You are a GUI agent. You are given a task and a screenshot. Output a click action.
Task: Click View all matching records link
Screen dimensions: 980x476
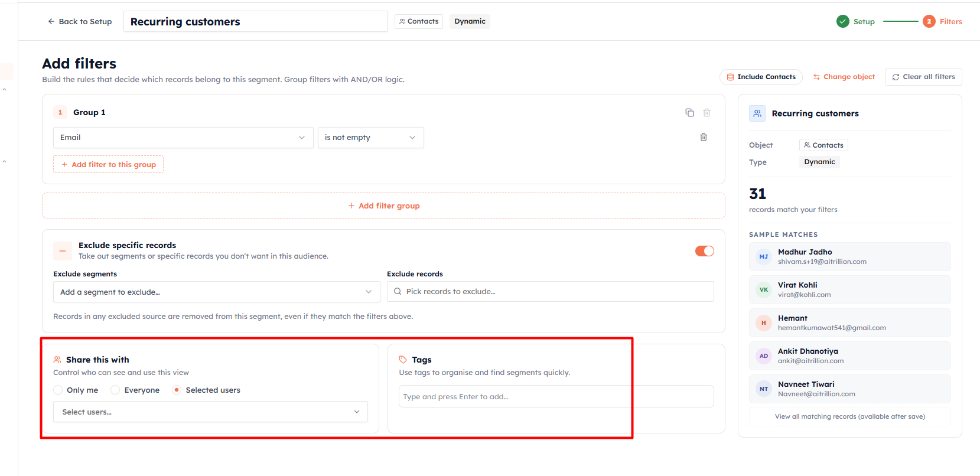coord(850,416)
